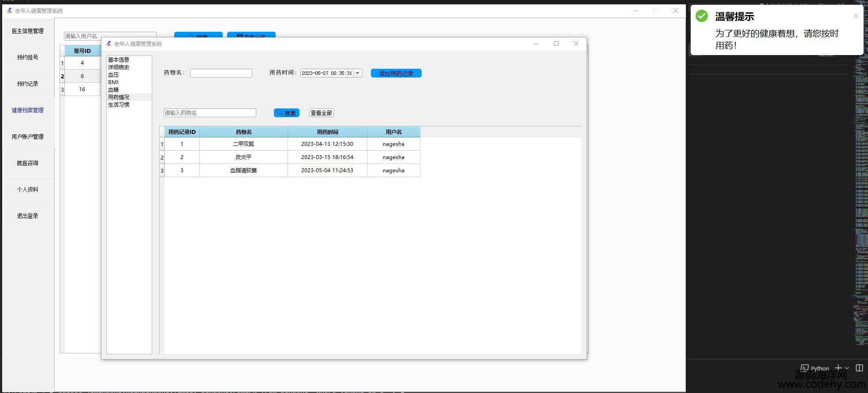Open 健康档案管理 in the sidebar
Viewport: 868px width, 393px height.
click(27, 110)
